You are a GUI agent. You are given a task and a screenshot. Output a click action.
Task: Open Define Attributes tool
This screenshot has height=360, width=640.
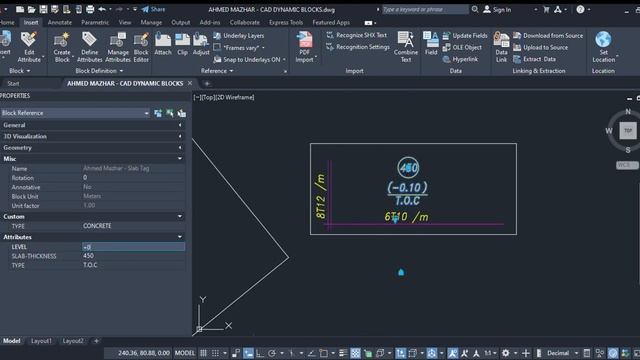89,47
